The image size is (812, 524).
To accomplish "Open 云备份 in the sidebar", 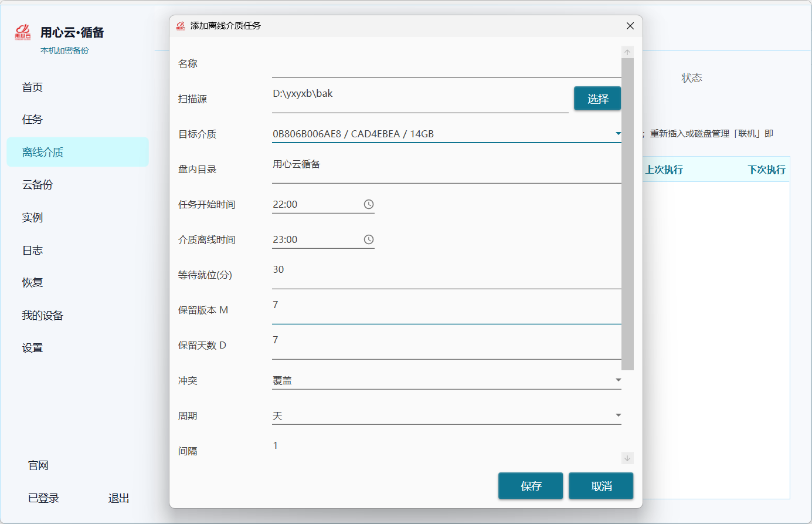I will [77, 185].
